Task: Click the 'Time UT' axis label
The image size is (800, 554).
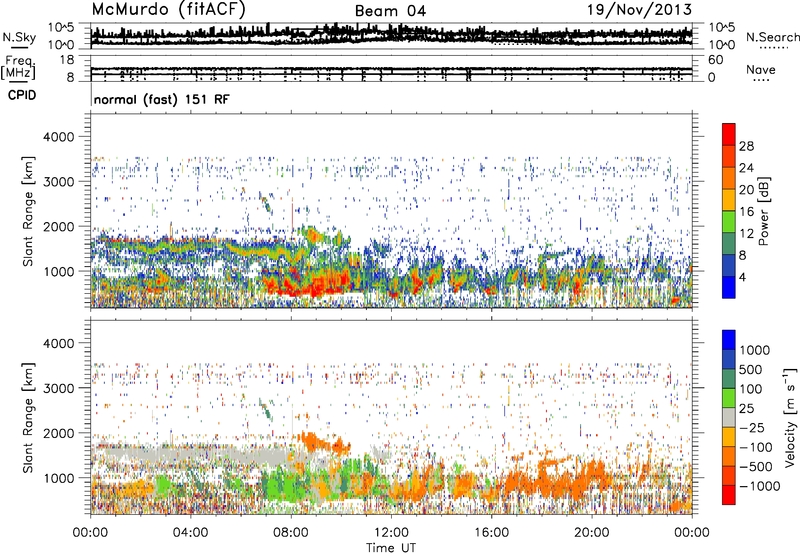Action: click(391, 547)
